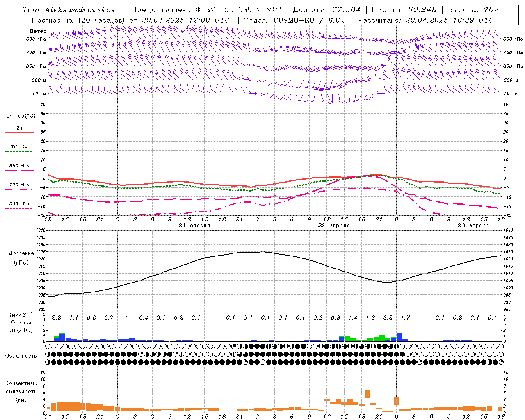Click the 0.6 precipitation value
This screenshot has width=525, height=420.
point(91,317)
